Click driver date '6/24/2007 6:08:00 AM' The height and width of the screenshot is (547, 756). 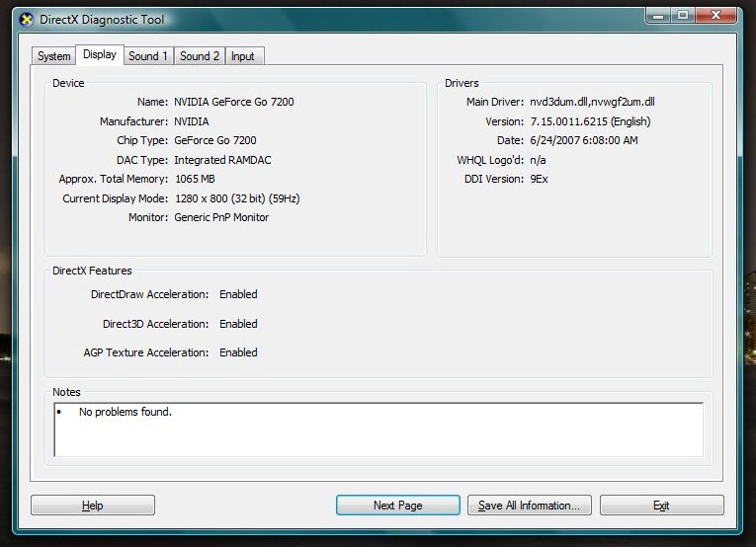584,140
